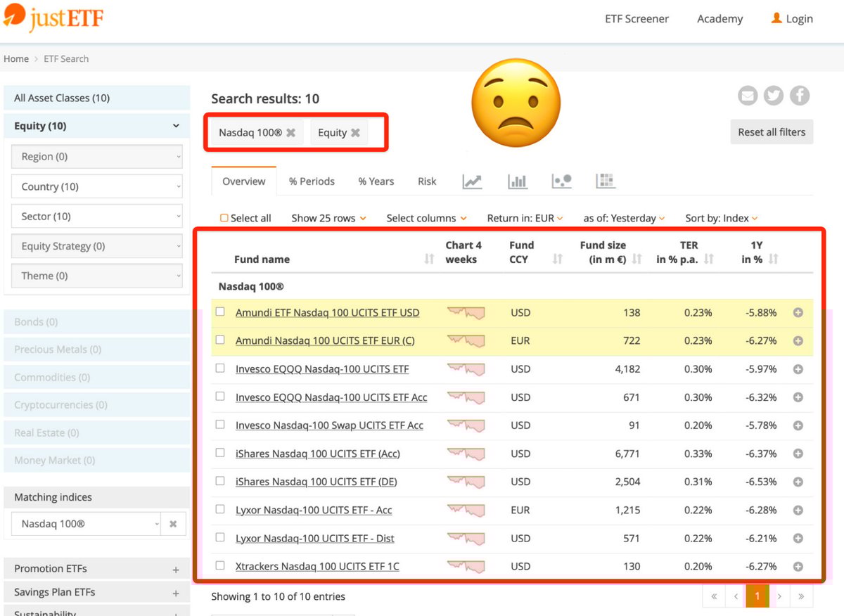Open the Show 25 rows dropdown
This screenshot has height=616, width=844.
pos(328,218)
